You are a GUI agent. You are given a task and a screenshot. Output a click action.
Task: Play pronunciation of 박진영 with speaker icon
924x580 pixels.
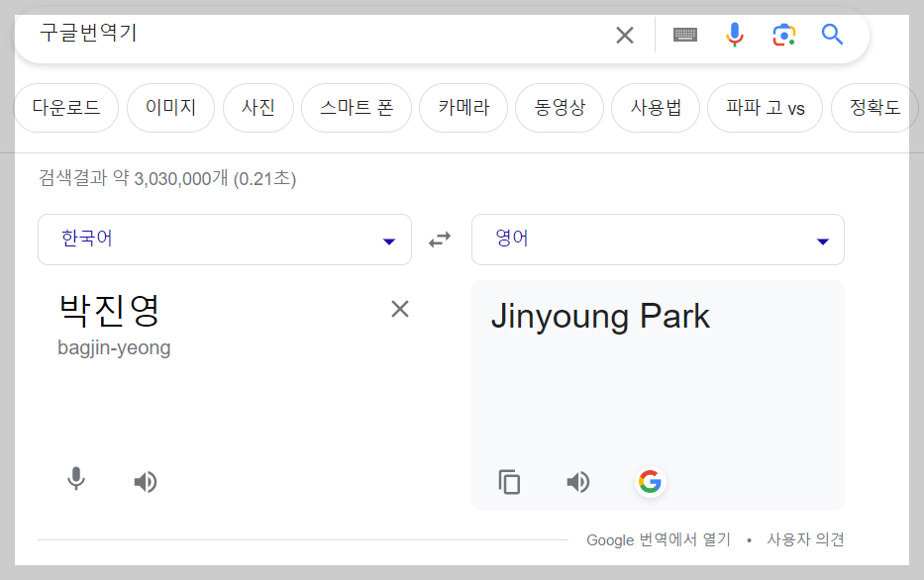(145, 481)
